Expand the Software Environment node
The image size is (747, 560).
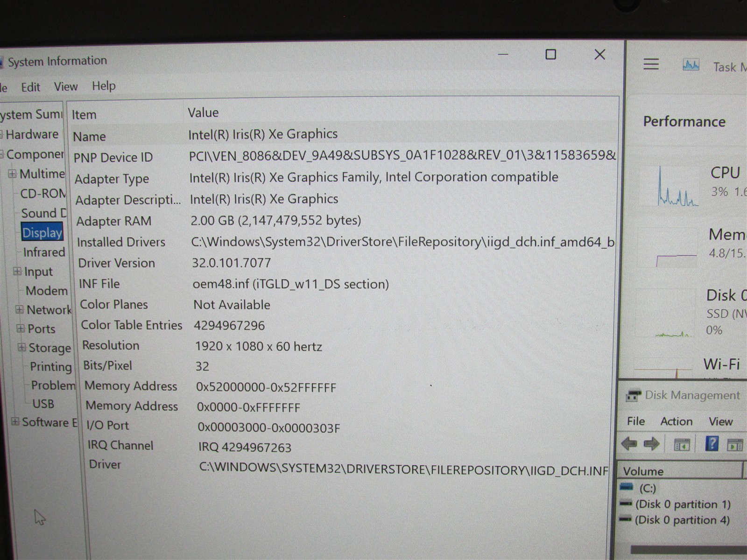pos(15,422)
